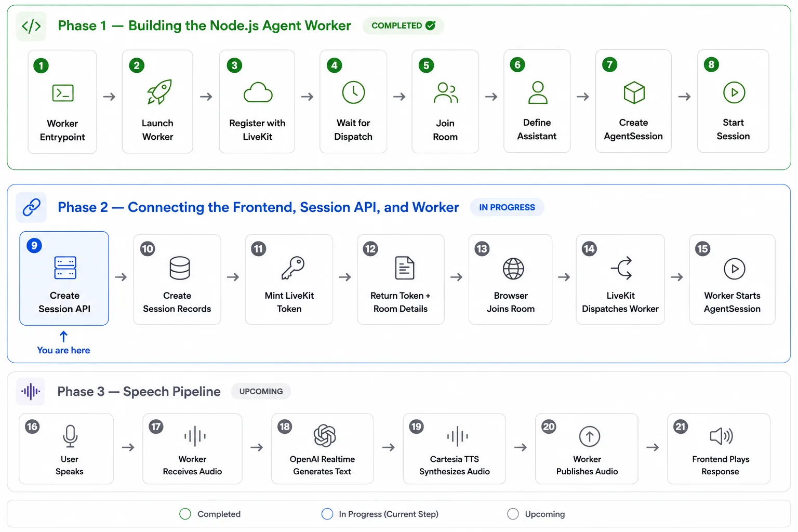This screenshot has height=532, width=798.
Task: Click the 'Phase 3 — Speech Pipeline' title
Action: (x=139, y=391)
